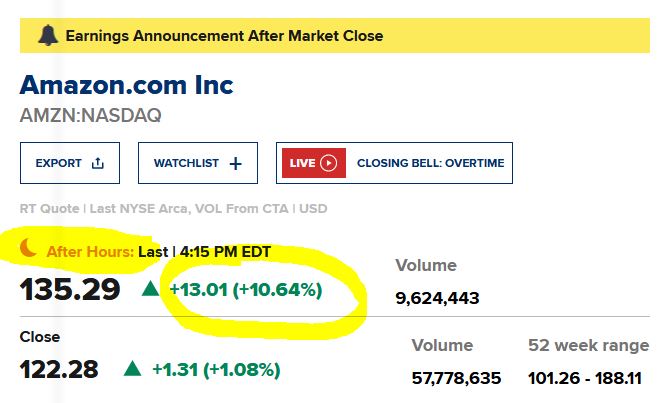
Task: Click the after-hours green up triangle
Action: [150, 290]
